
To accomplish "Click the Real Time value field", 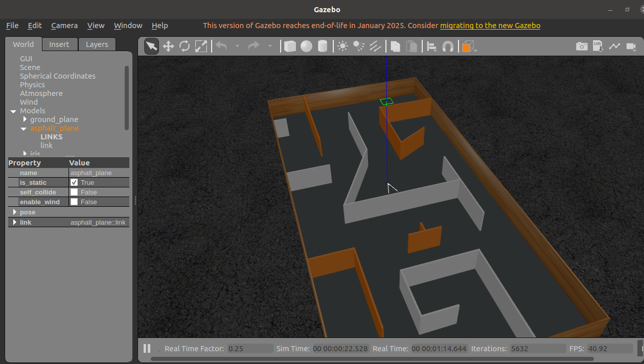I will click(x=439, y=349).
